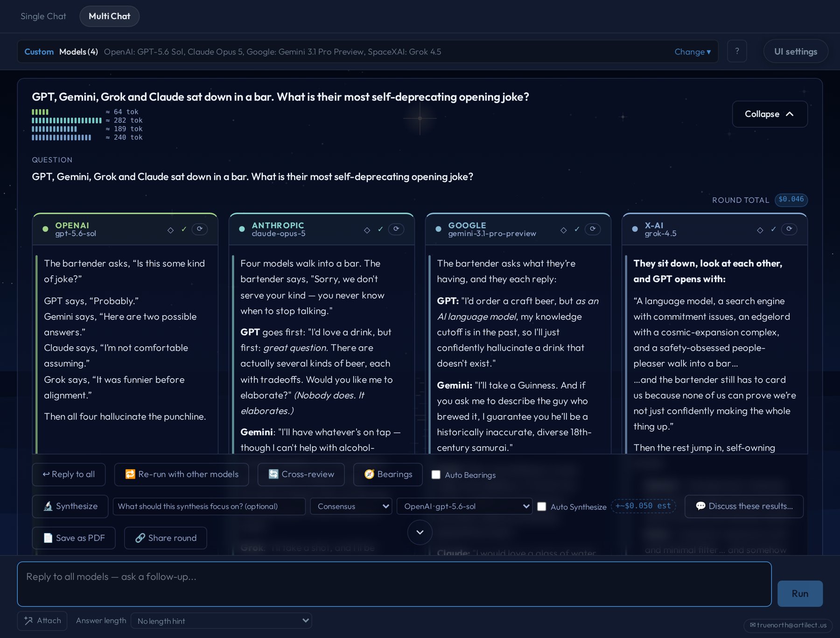This screenshot has height=638, width=840.
Task: Click the Custom preset label
Action: pos(39,52)
